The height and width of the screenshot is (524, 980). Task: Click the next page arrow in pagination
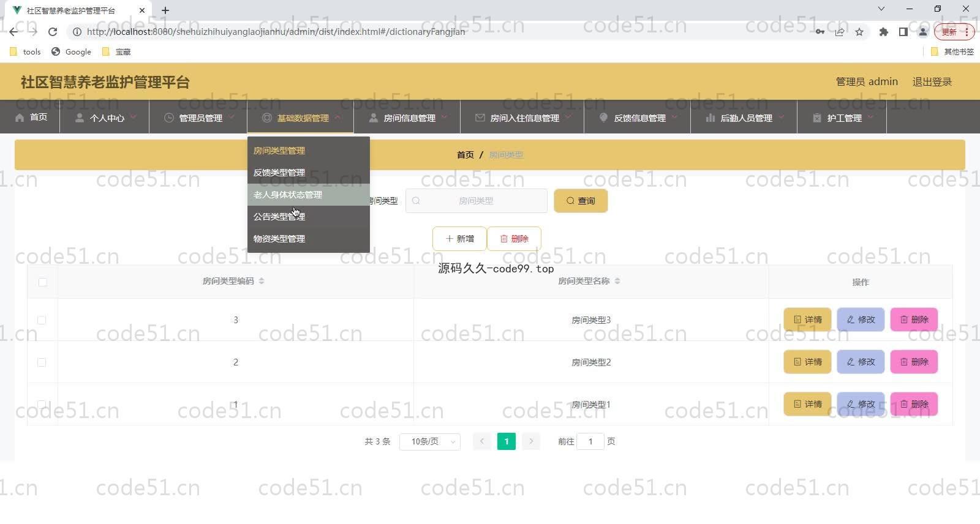click(531, 441)
